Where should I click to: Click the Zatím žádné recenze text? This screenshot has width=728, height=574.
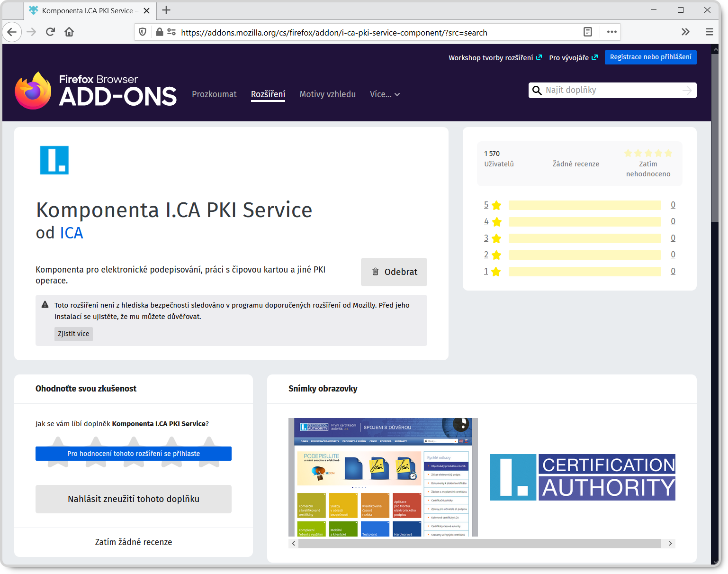(134, 542)
